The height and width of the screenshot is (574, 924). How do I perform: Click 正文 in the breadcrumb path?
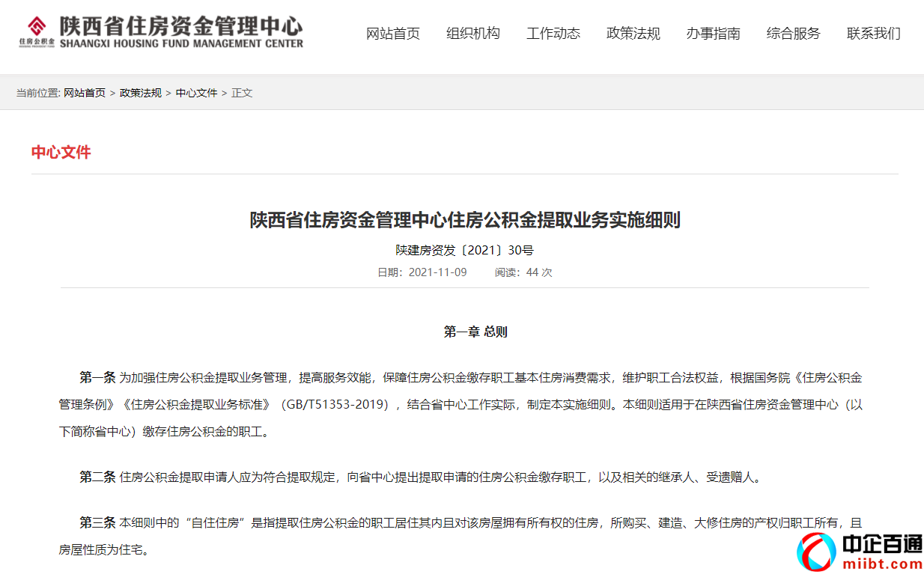point(242,93)
